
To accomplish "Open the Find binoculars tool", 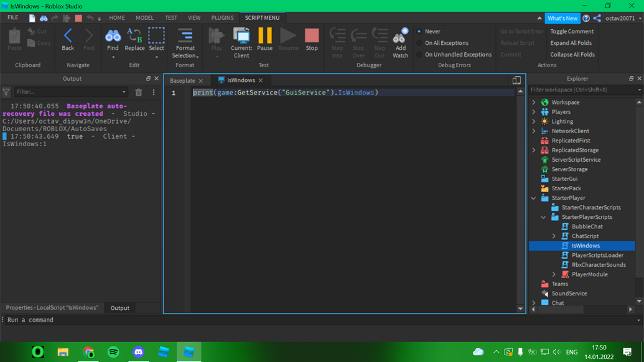I will [x=113, y=35].
